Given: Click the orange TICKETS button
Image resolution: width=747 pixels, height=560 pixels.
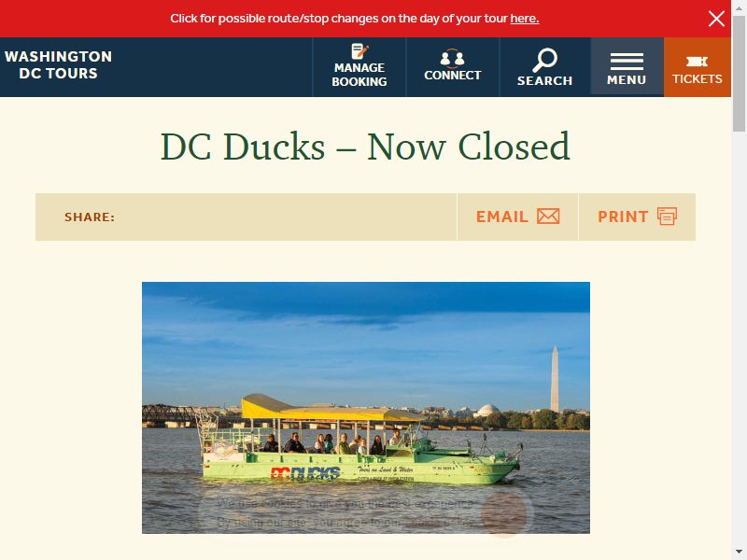Looking at the screenshot, I should 697,67.
